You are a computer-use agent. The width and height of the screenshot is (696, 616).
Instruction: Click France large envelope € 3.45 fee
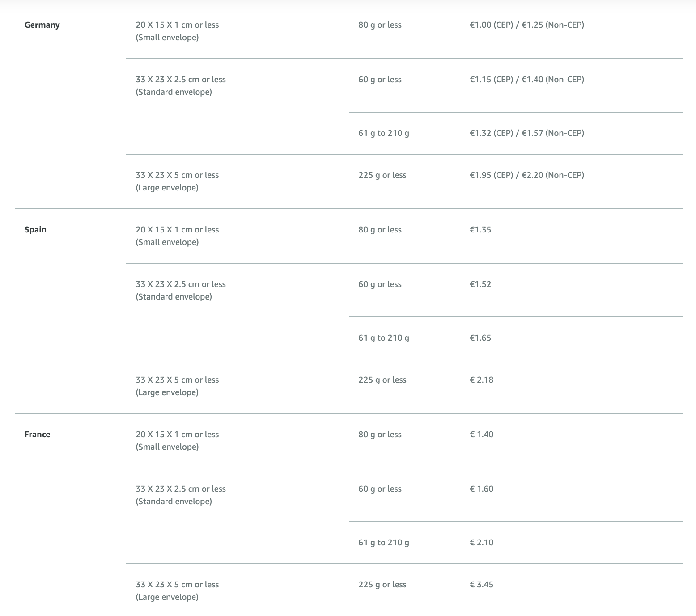pos(482,585)
